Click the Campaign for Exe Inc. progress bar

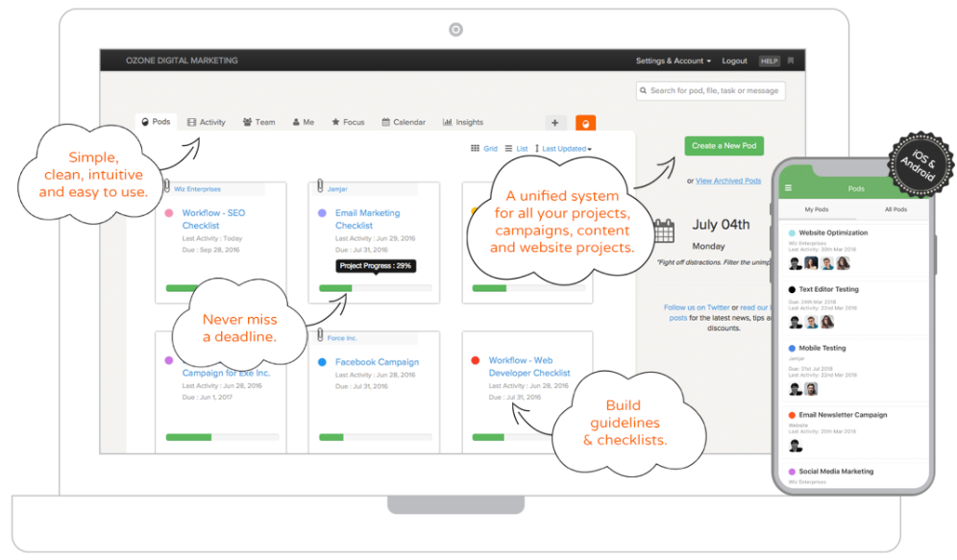(222, 437)
